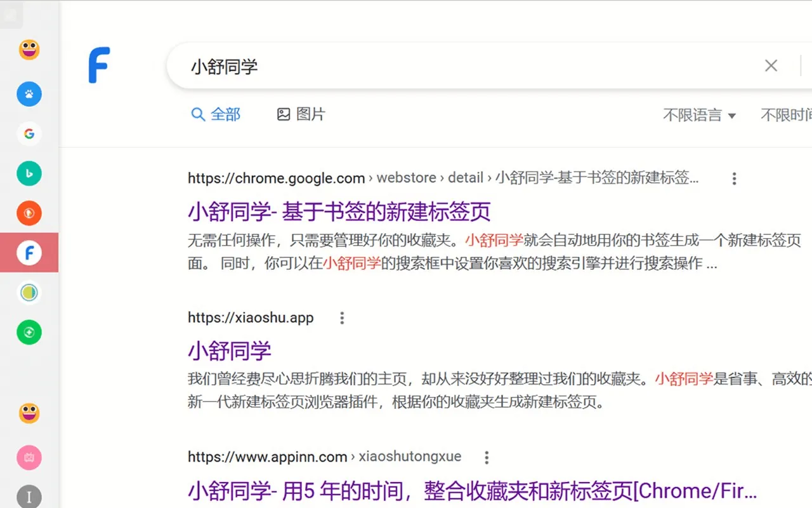Image resolution: width=812 pixels, height=508 pixels.
Task: Click the F logo next to the search box
Action: coord(98,65)
